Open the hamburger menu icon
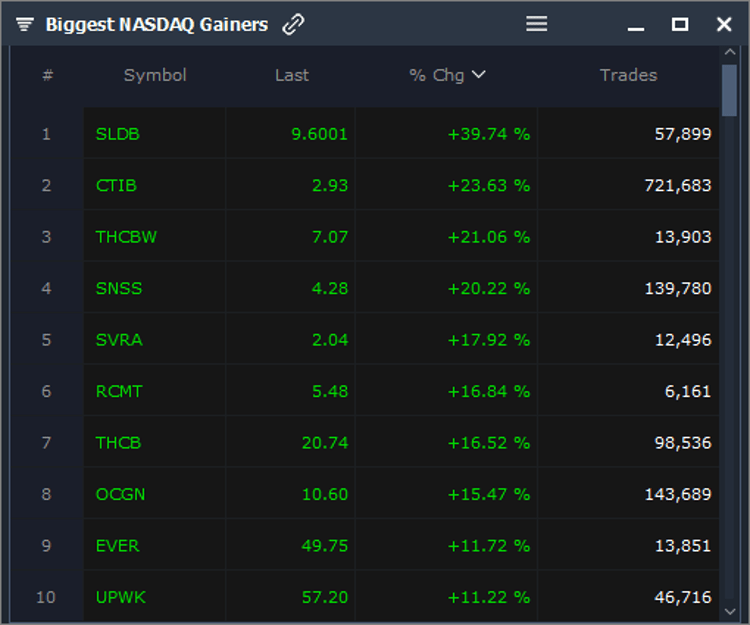Image resolution: width=750 pixels, height=625 pixels. (x=536, y=23)
